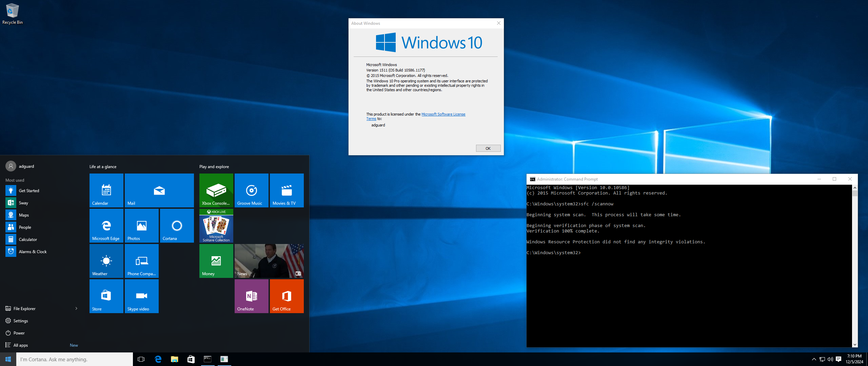This screenshot has height=366, width=868.
Task: Click the 'Play and explore' group header
Action: click(x=214, y=167)
